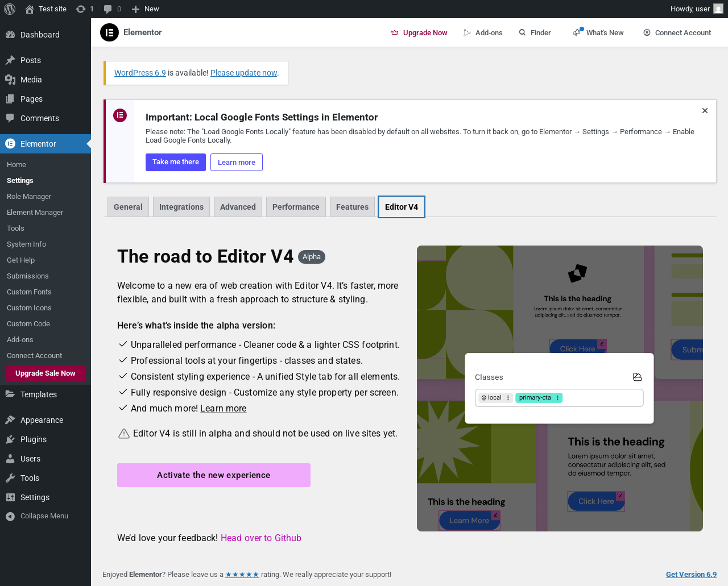Open What's New megaphone icon
This screenshot has height=586, width=728.
tap(577, 32)
